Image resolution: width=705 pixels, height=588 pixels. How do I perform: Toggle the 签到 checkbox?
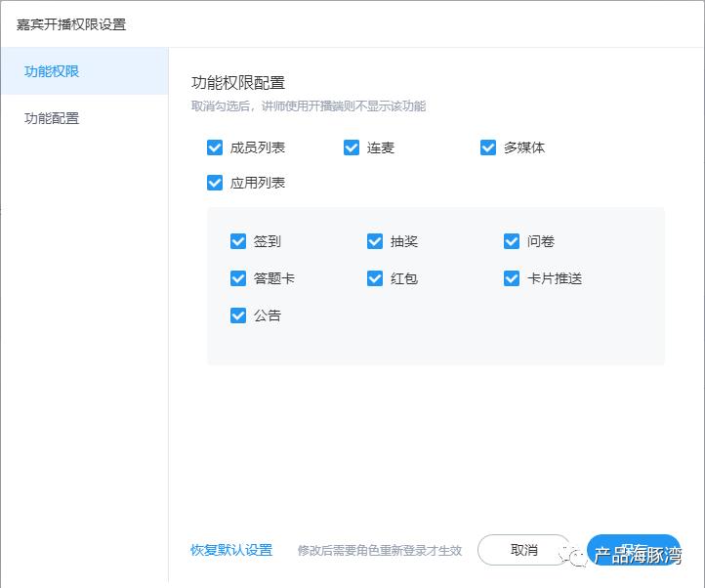[x=238, y=241]
